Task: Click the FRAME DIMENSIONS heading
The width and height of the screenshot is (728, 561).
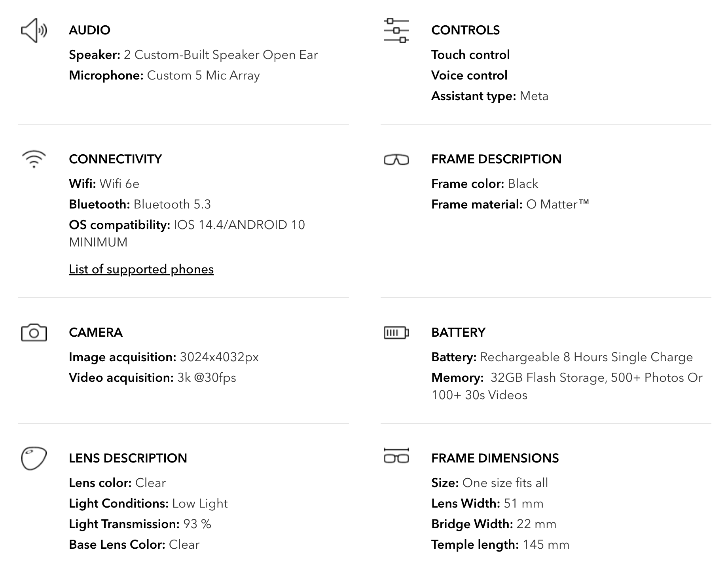Action: (495, 459)
